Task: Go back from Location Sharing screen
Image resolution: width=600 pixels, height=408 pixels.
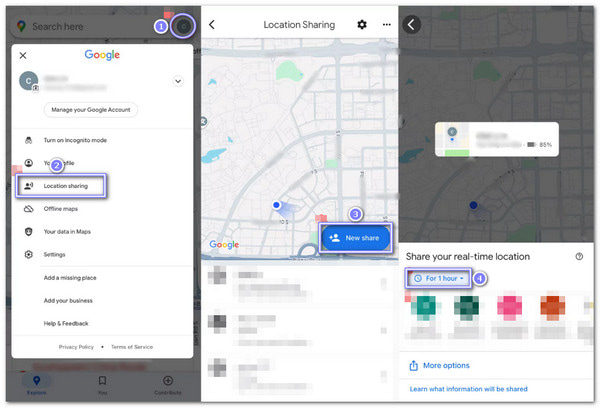Action: coord(212,25)
